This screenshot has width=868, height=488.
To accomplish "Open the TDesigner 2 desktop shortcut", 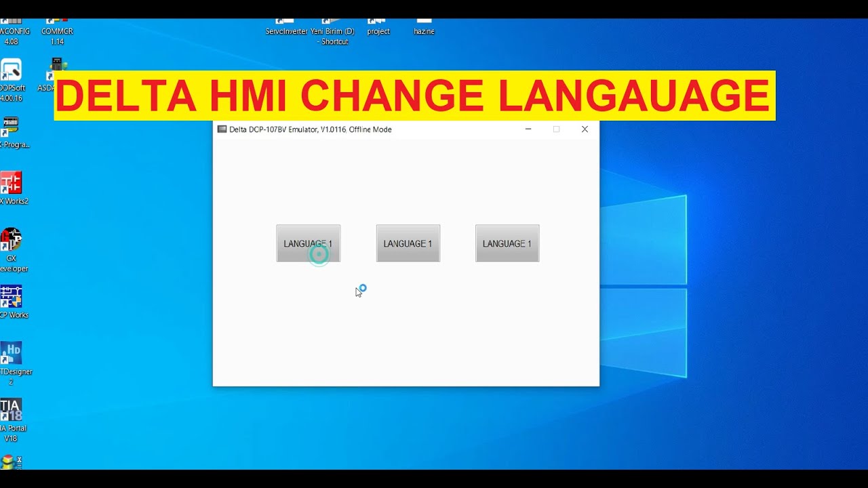I will pyautogui.click(x=14, y=364).
